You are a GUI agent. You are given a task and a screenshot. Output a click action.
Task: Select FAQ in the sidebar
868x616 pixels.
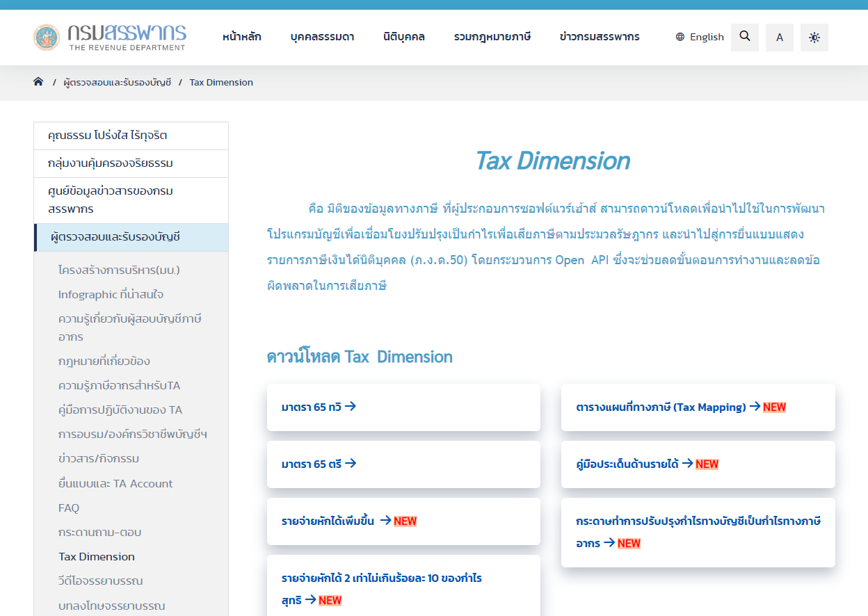[69, 508]
